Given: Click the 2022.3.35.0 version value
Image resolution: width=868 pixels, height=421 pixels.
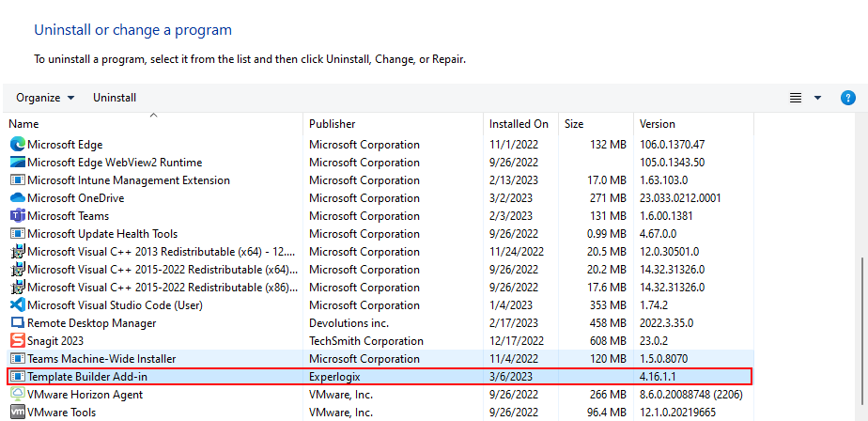Looking at the screenshot, I should click(667, 323).
